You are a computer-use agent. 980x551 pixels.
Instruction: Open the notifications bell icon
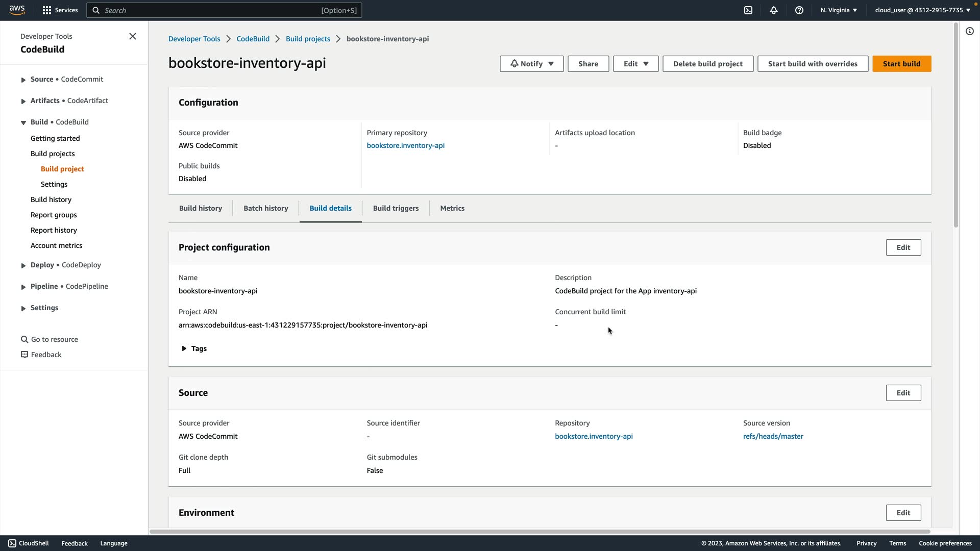[x=774, y=10]
